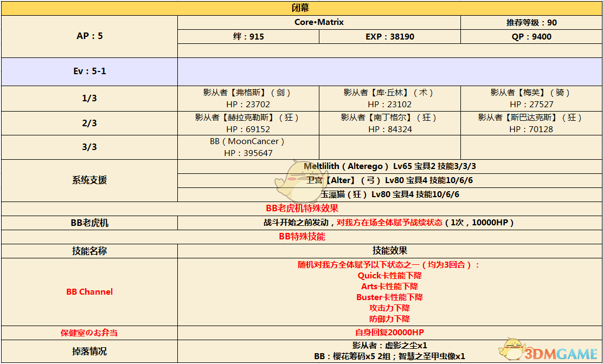This screenshot has height=364, width=603.
Task: Click the EXP : 38190 value
Action: (x=389, y=37)
